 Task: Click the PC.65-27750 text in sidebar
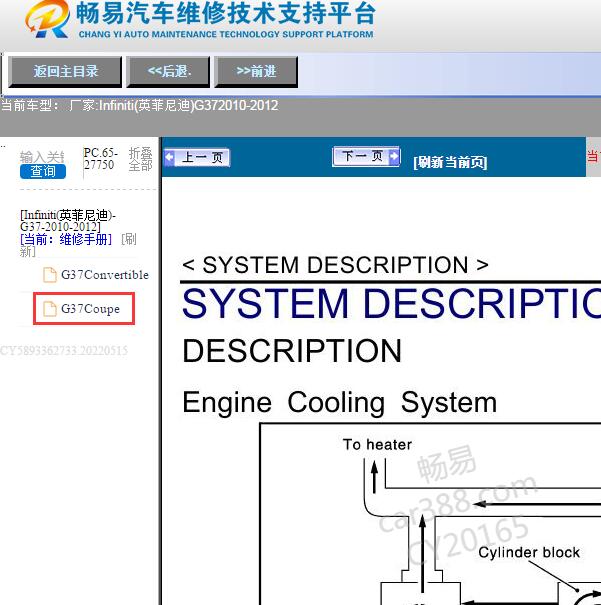pos(100,159)
